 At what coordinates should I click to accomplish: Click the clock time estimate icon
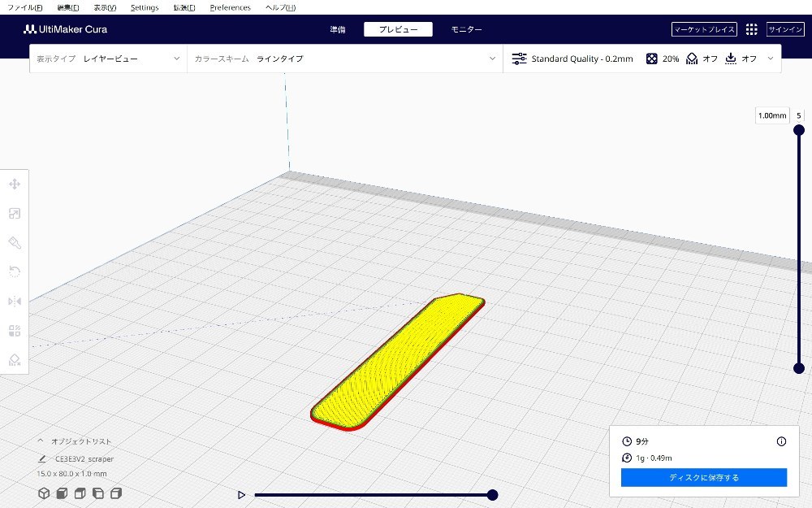tap(627, 441)
